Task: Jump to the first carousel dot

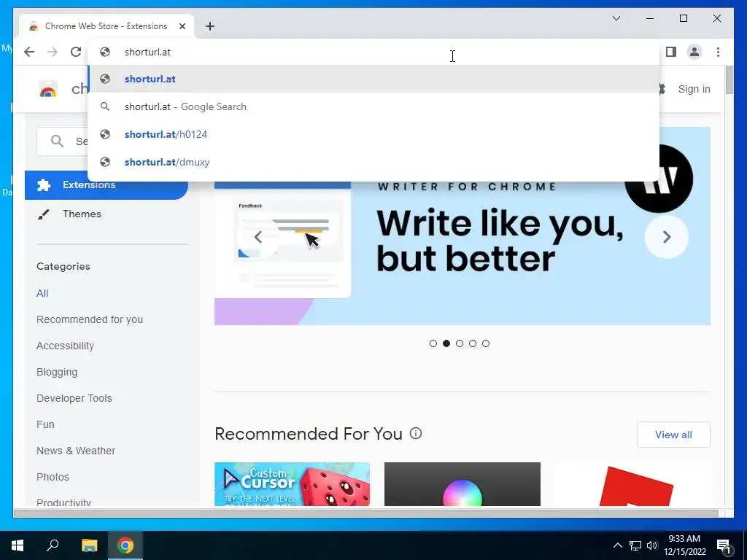Action: (433, 343)
